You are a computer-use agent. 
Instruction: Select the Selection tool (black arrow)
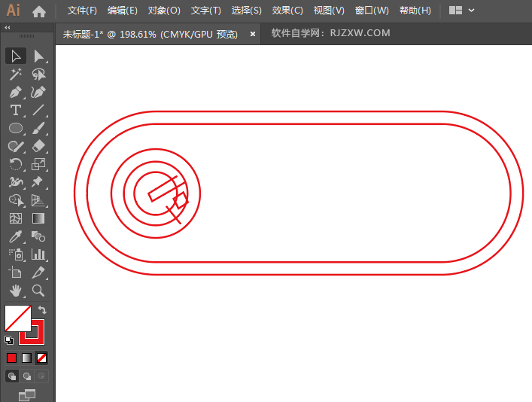(16, 56)
